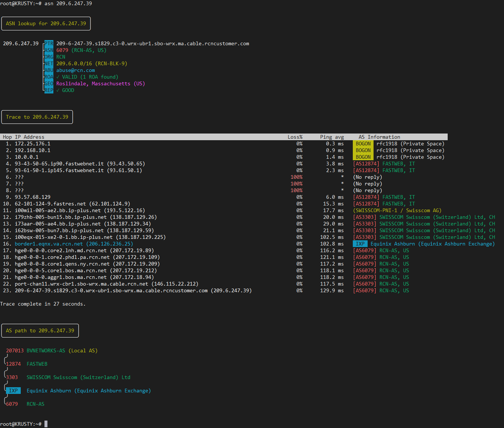This screenshot has height=428, width=504.
Task: Click the PTR tag label
Action: [x=49, y=43]
